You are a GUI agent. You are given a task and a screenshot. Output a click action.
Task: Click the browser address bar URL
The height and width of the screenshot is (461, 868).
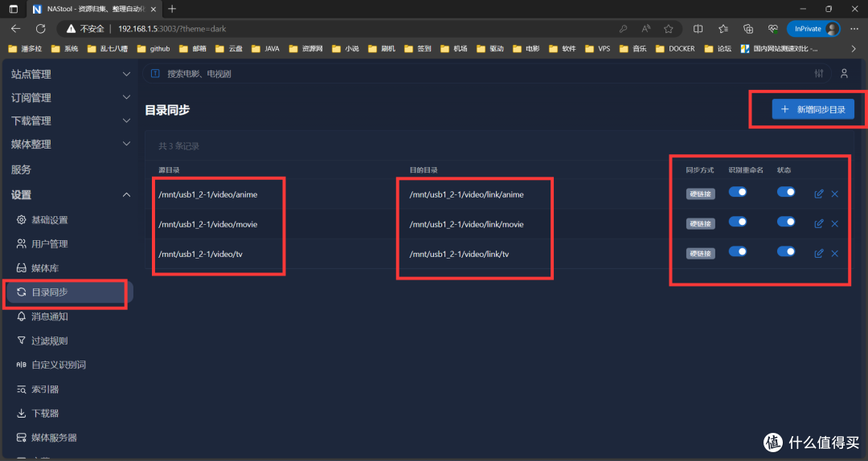[x=172, y=29]
